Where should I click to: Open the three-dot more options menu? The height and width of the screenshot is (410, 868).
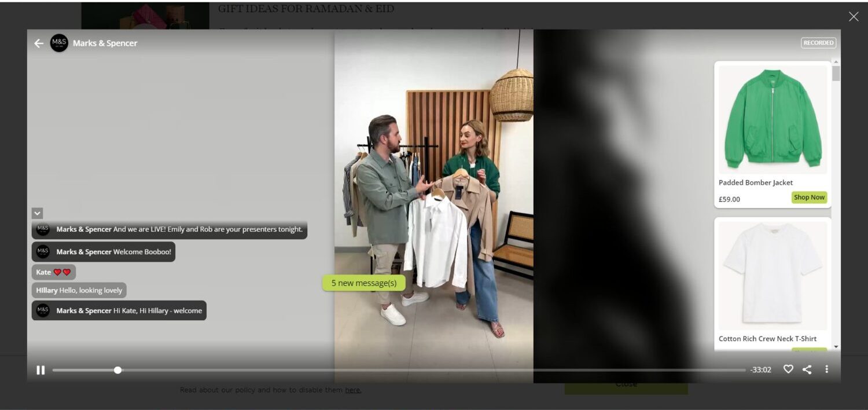[826, 369]
